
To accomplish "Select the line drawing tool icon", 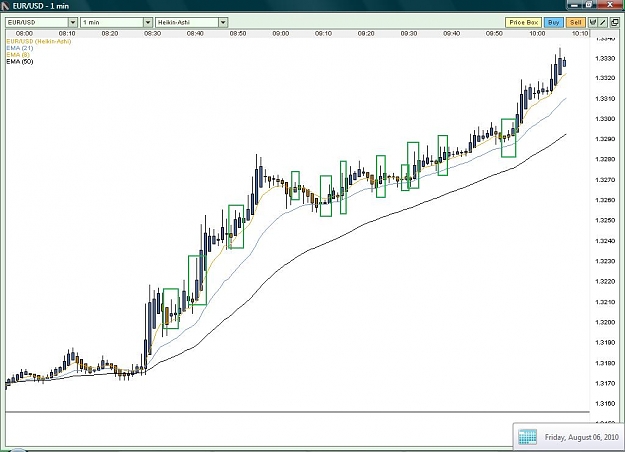I will tap(603, 22).
